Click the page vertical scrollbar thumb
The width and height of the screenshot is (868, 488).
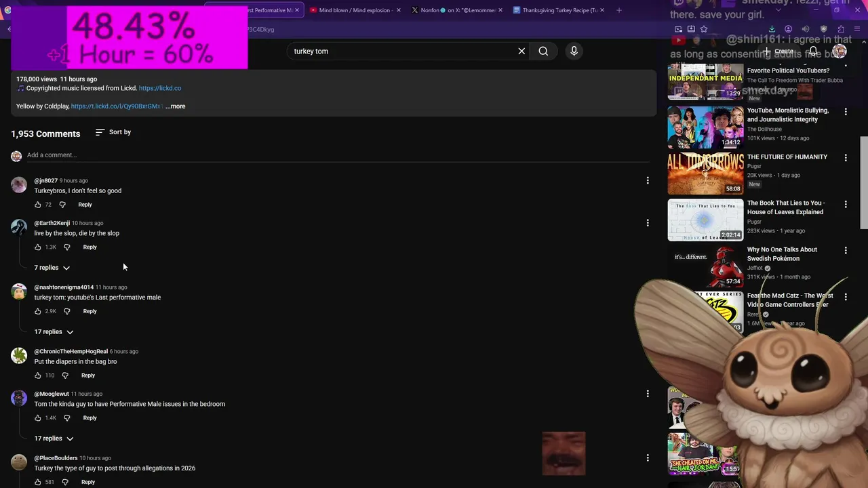point(863,183)
